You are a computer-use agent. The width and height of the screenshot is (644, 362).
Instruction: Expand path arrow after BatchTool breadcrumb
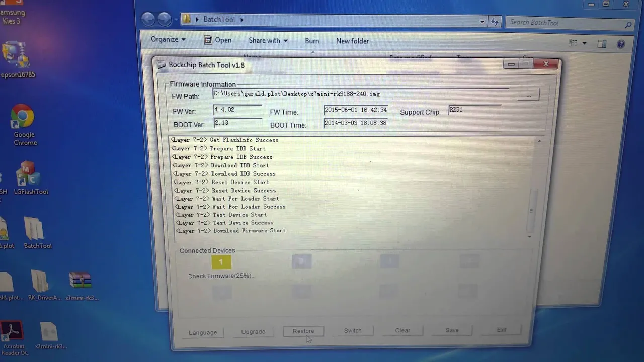coord(242,20)
